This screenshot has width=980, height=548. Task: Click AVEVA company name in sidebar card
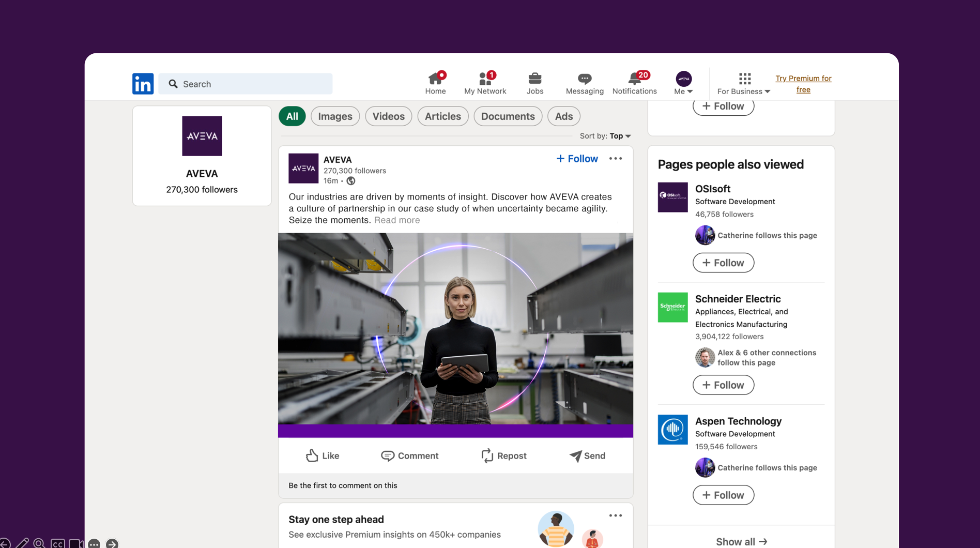(202, 174)
